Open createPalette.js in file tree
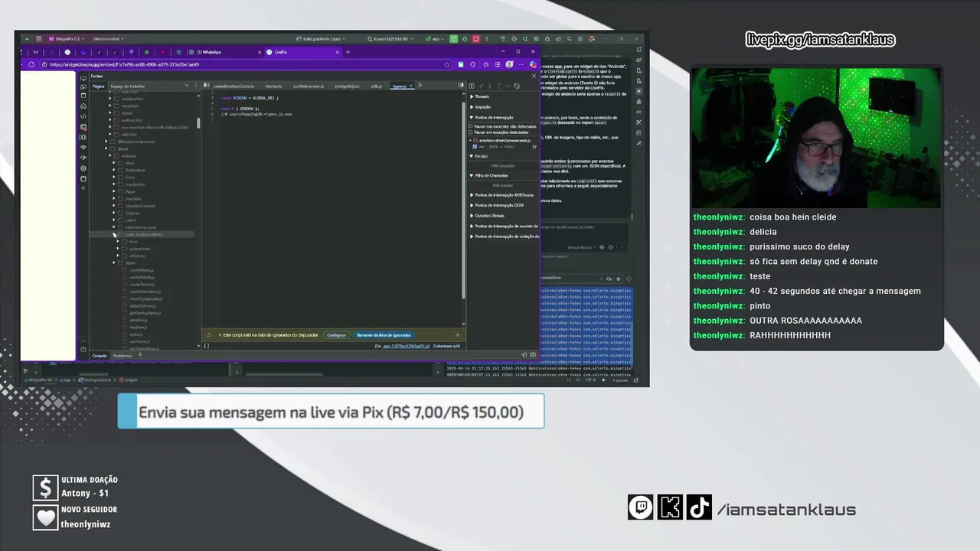The width and height of the screenshot is (980, 551). click(x=142, y=277)
